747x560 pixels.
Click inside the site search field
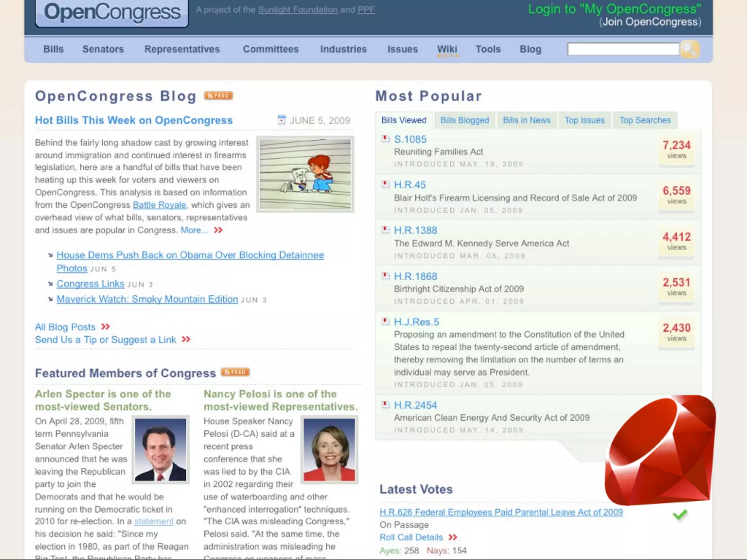click(x=623, y=49)
